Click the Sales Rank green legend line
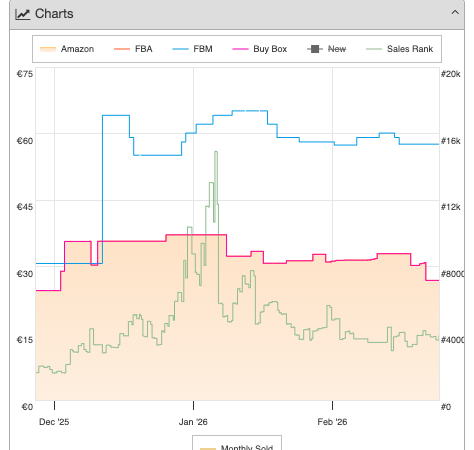This screenshot has width=474, height=450. [374, 49]
